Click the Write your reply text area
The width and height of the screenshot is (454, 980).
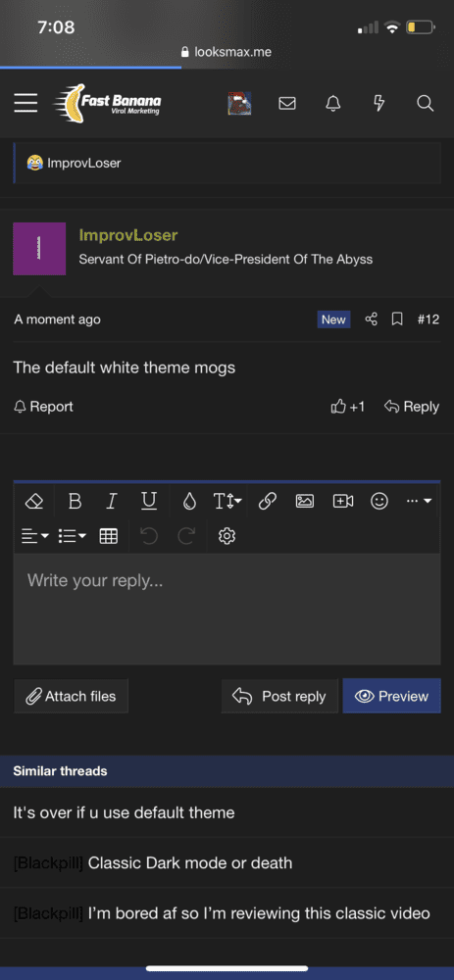click(x=227, y=609)
